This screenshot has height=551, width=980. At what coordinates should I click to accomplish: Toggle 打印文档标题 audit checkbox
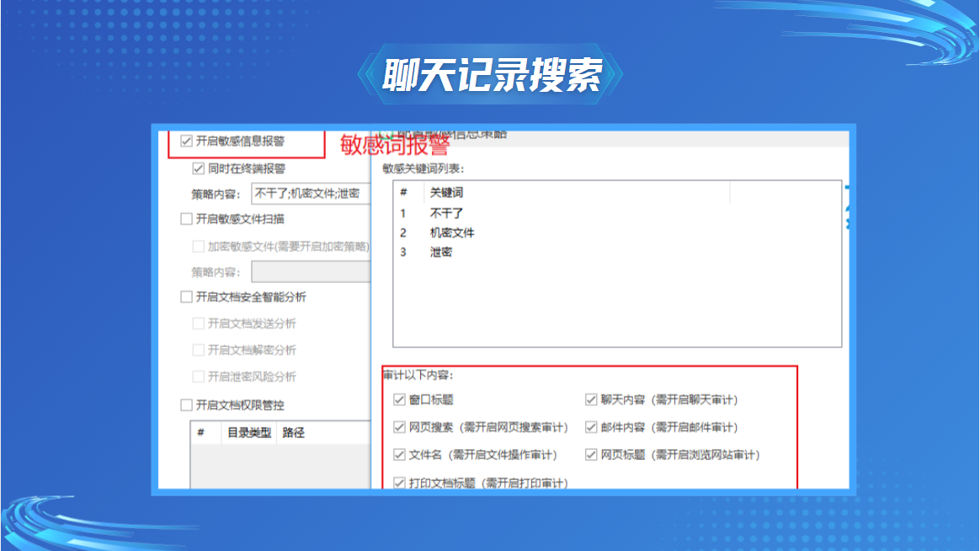[399, 483]
